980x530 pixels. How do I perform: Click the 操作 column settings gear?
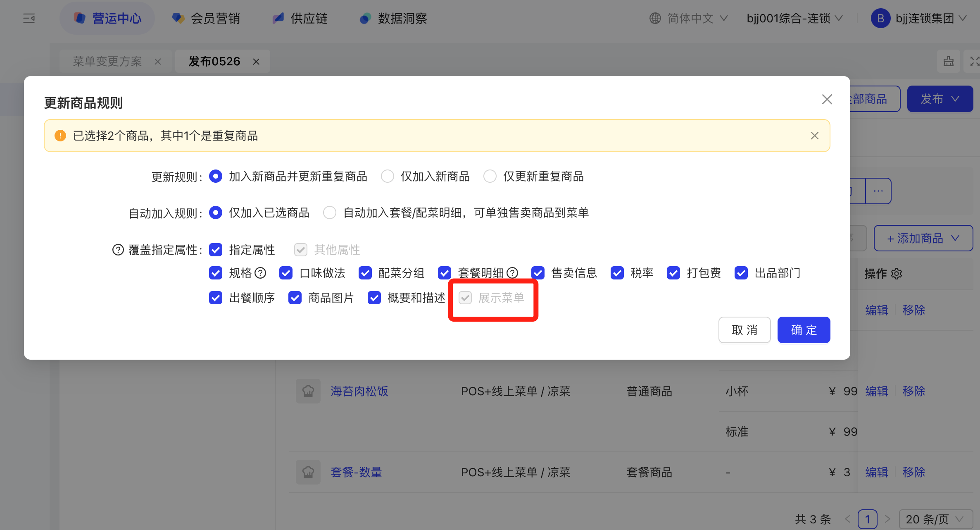897,274
